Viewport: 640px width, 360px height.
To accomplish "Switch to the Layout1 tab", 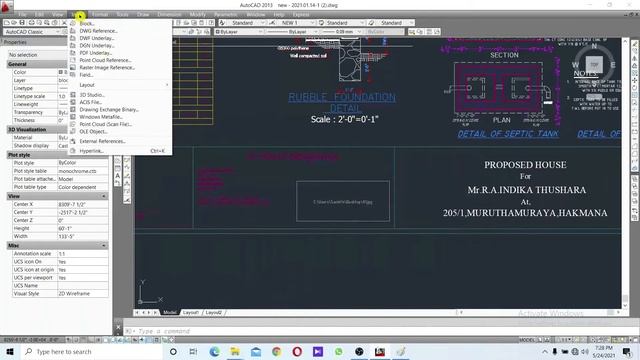I will tap(191, 312).
